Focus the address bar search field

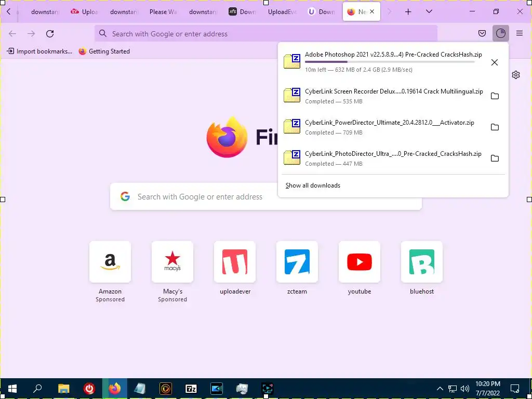click(266, 34)
